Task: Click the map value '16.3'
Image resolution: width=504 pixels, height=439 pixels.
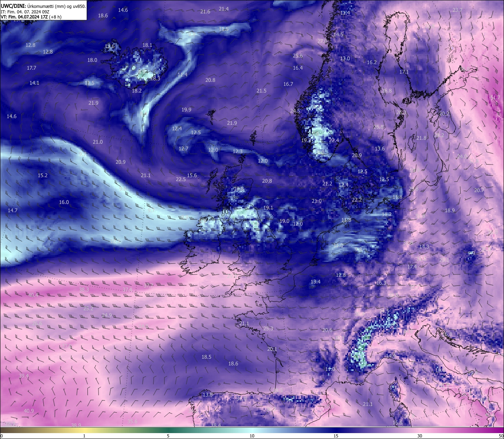Action: tap(381, 283)
